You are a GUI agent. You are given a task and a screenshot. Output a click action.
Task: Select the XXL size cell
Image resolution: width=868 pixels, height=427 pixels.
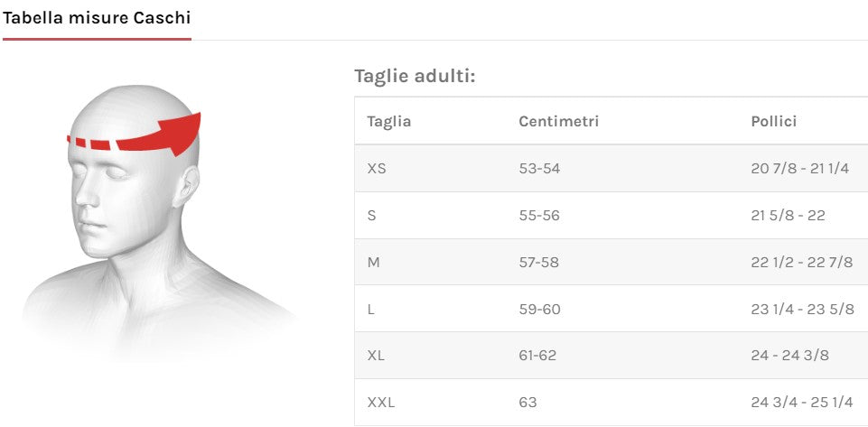(x=381, y=403)
